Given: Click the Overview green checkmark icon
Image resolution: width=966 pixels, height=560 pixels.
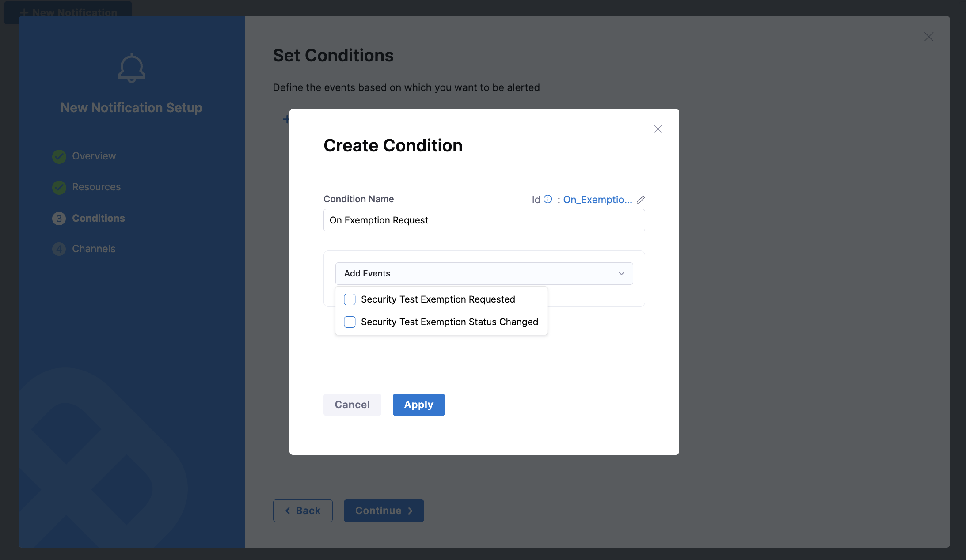Looking at the screenshot, I should click(x=59, y=156).
